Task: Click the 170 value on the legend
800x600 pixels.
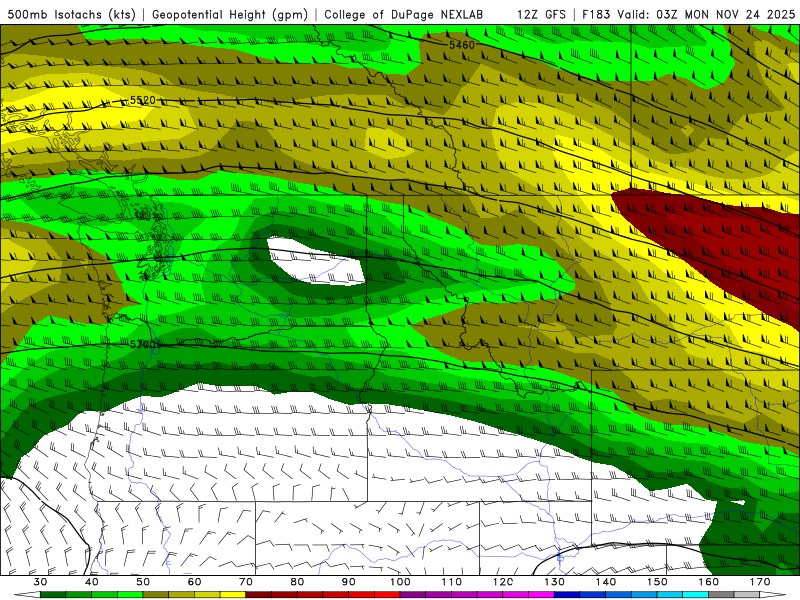Action: (x=760, y=582)
